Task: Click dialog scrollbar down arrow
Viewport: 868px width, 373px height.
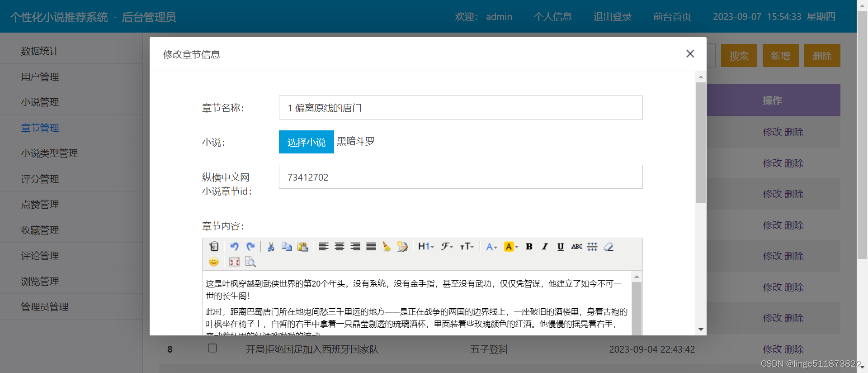Action: (x=701, y=330)
